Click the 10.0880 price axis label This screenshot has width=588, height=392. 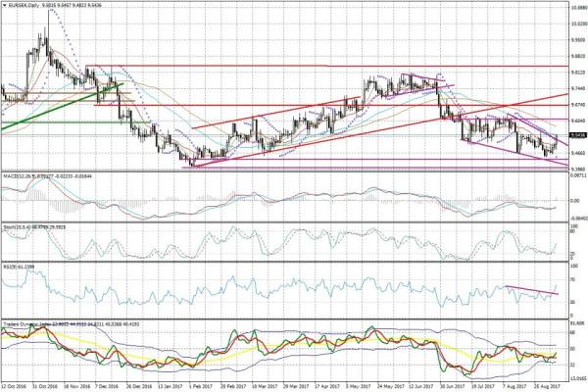click(577, 7)
